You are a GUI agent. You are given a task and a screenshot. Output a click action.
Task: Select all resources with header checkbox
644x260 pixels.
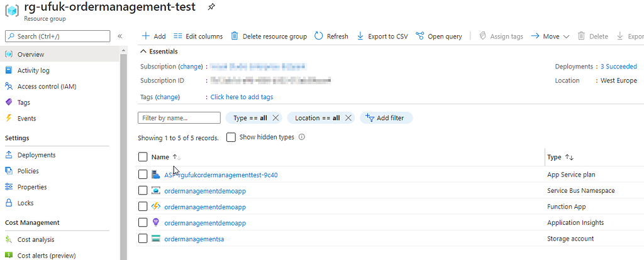tap(143, 156)
